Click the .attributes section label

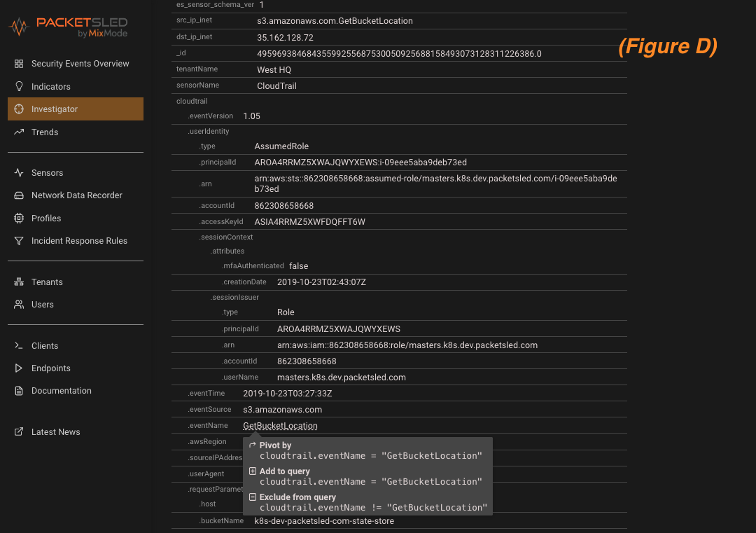(227, 251)
